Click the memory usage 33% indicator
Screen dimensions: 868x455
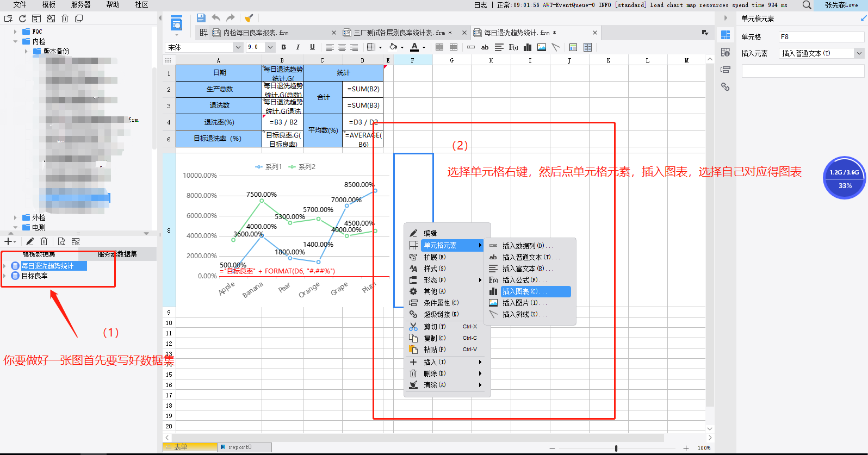(x=845, y=178)
